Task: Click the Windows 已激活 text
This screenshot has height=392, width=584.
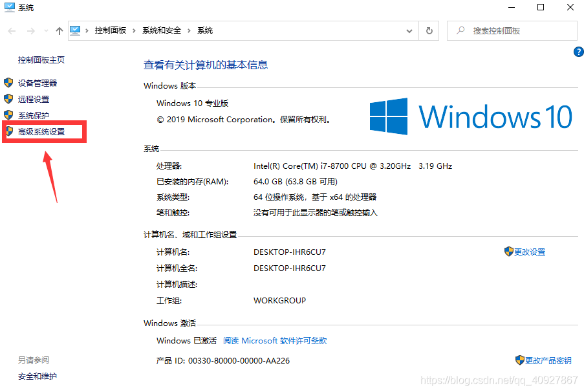Action: pyautogui.click(x=186, y=341)
